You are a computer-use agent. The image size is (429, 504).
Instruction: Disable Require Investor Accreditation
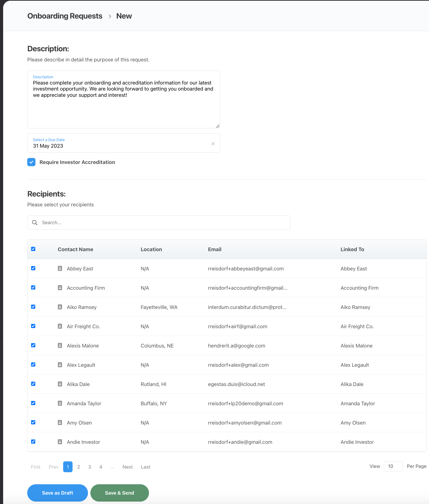point(31,162)
